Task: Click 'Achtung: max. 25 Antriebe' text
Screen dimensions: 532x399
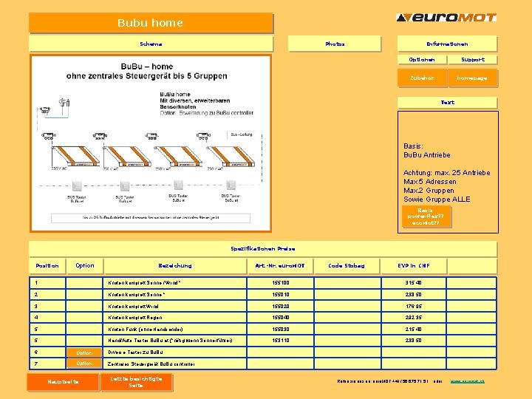Action: 447,173
